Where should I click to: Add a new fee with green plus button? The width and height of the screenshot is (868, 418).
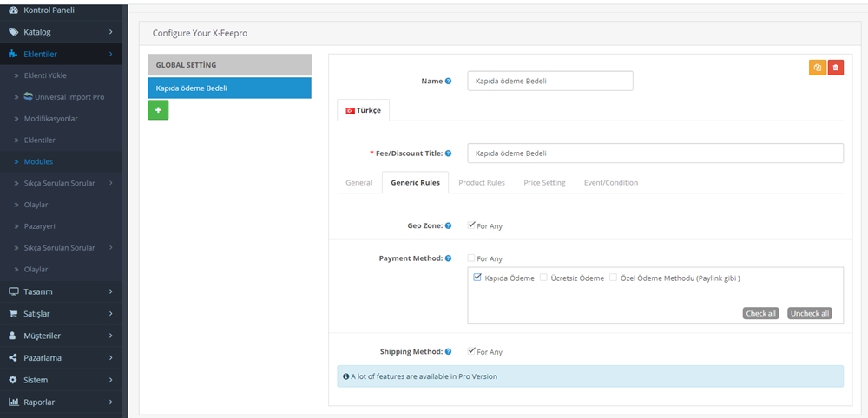point(158,110)
